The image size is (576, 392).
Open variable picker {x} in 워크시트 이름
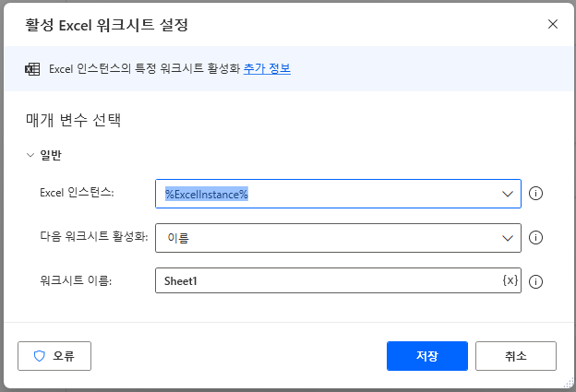point(510,280)
